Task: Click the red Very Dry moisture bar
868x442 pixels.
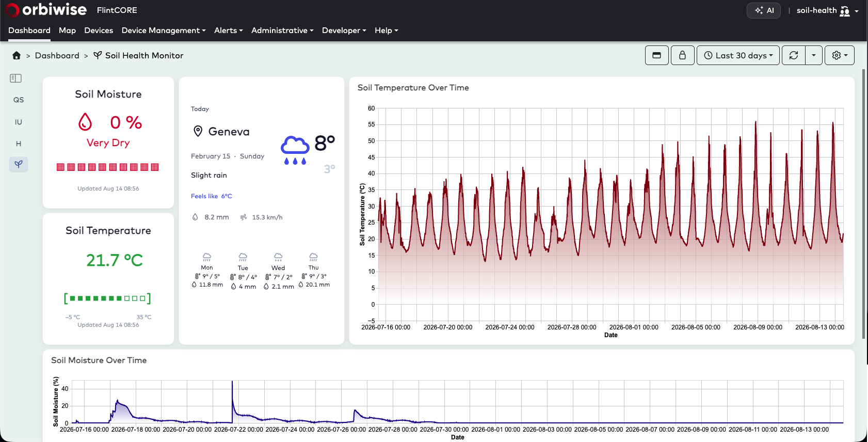Action: pyautogui.click(x=107, y=167)
